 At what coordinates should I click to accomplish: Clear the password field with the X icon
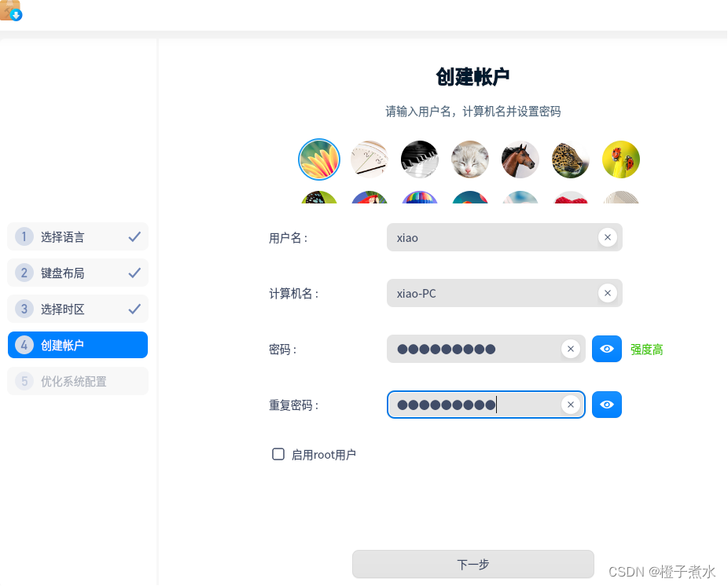tap(571, 349)
